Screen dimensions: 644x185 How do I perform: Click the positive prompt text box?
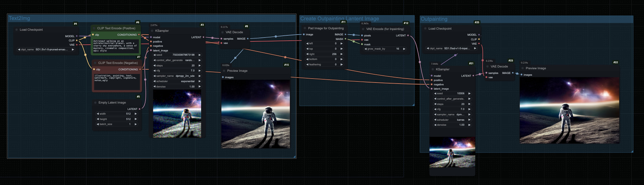(115, 46)
